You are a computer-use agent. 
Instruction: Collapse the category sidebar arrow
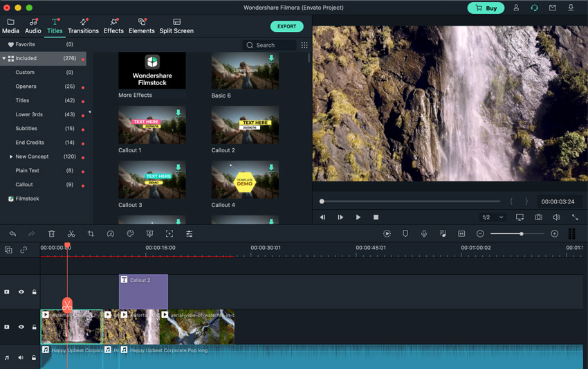(x=90, y=112)
